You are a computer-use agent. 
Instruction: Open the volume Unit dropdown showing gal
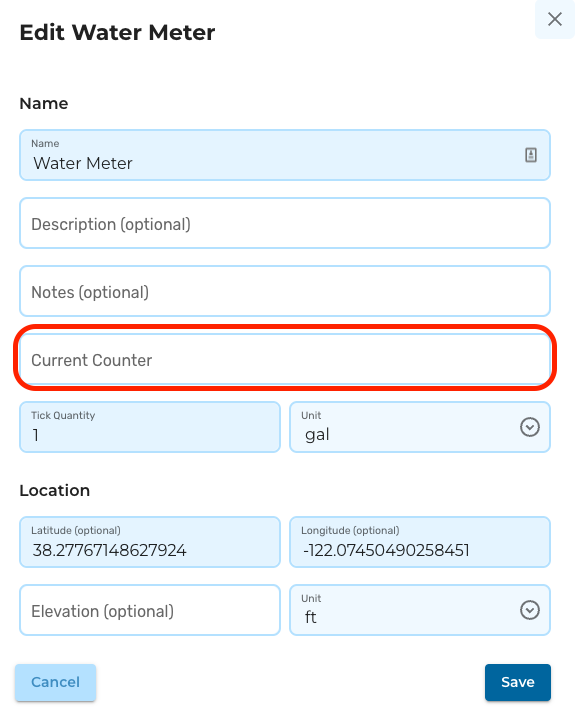pyautogui.click(x=420, y=427)
